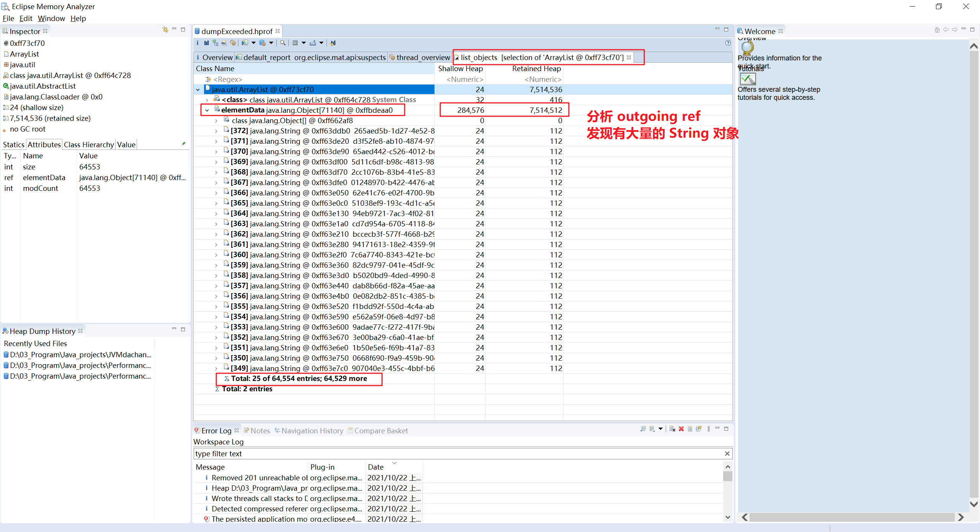Image resolution: width=980 pixels, height=532 pixels.
Task: Open the Window menu
Action: (51, 18)
